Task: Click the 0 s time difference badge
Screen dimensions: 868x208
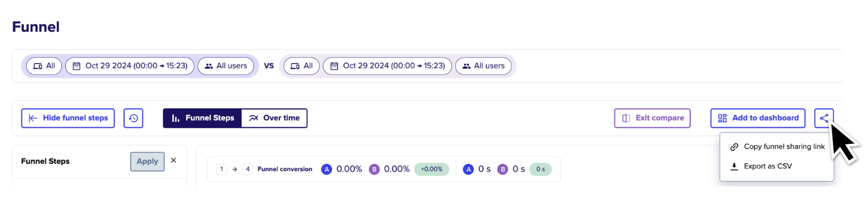Action: tap(541, 169)
